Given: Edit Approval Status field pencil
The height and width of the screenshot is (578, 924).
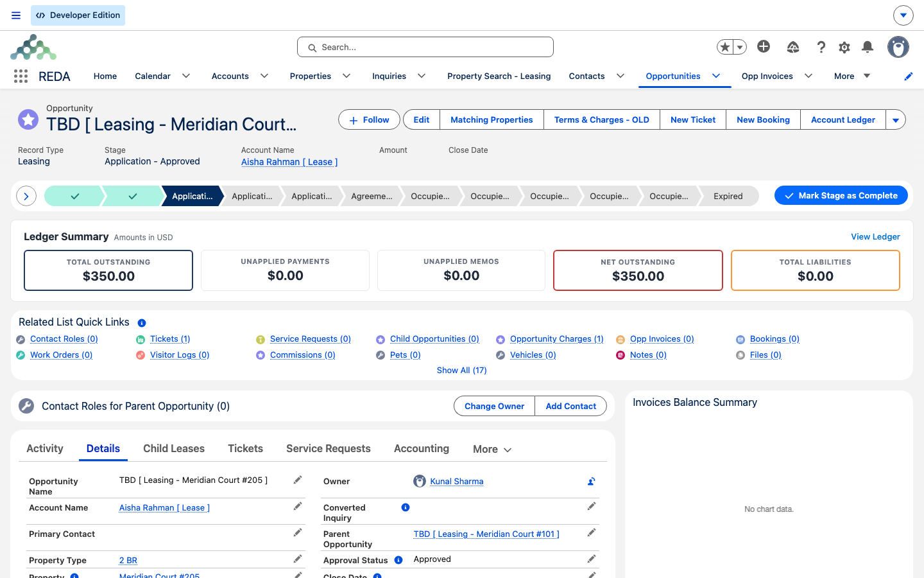Looking at the screenshot, I should (x=592, y=559).
